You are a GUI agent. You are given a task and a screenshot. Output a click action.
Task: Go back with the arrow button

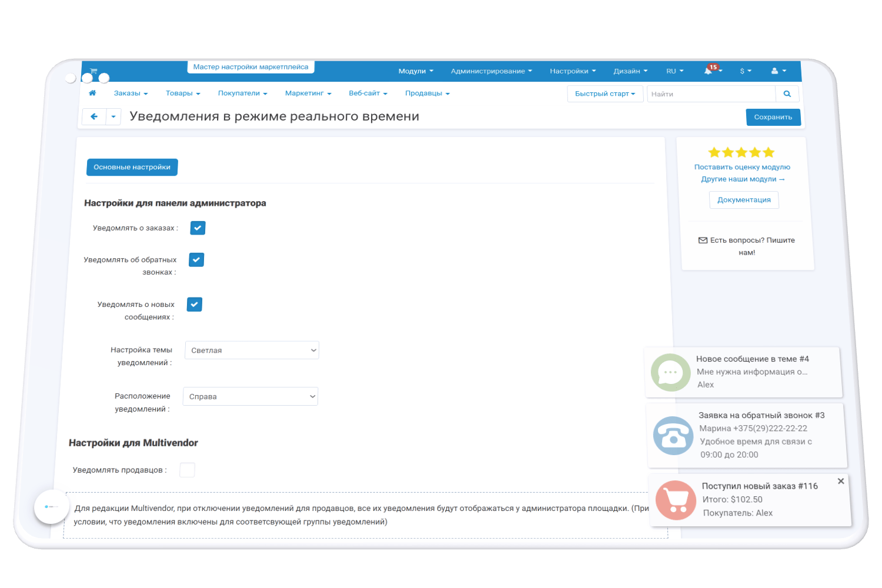94,116
